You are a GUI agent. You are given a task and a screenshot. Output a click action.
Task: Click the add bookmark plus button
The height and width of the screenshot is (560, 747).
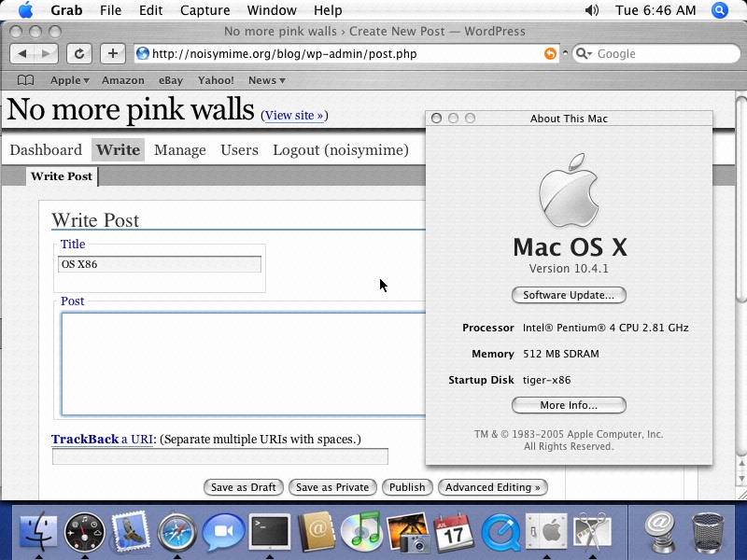pos(112,54)
